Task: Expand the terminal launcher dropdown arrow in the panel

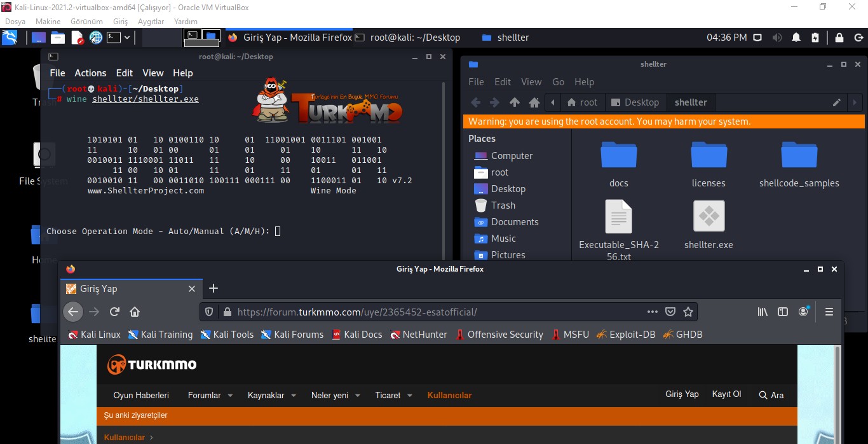Action: point(127,38)
